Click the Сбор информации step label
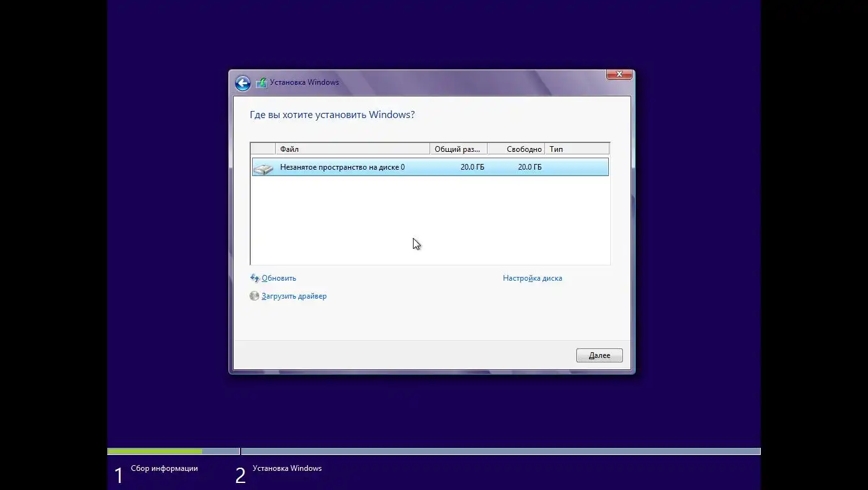This screenshot has height=490, width=868. 164,468
